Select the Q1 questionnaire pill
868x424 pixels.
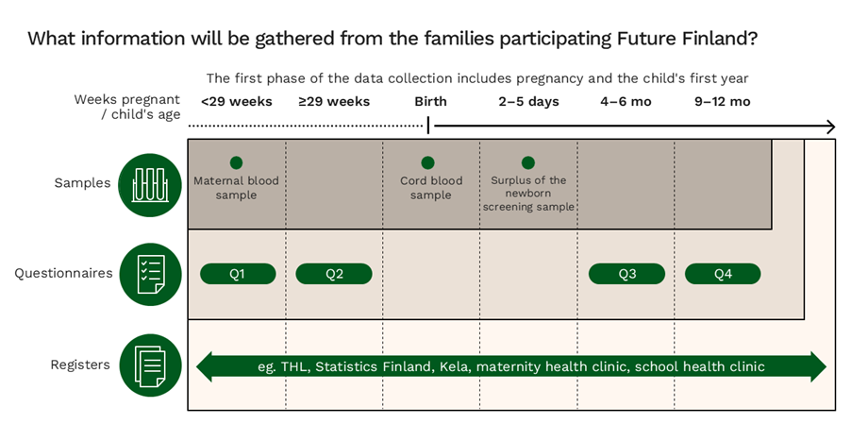click(x=238, y=274)
